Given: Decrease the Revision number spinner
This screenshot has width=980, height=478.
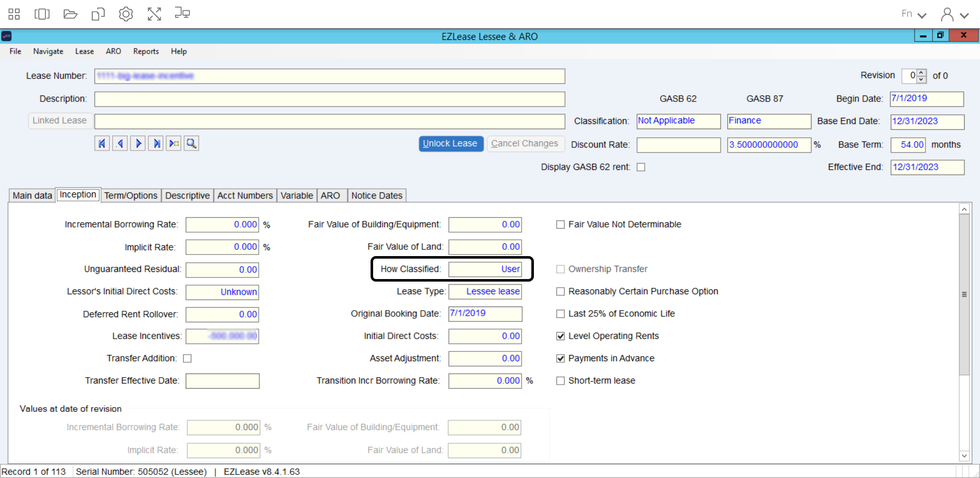Looking at the screenshot, I should coord(921,79).
